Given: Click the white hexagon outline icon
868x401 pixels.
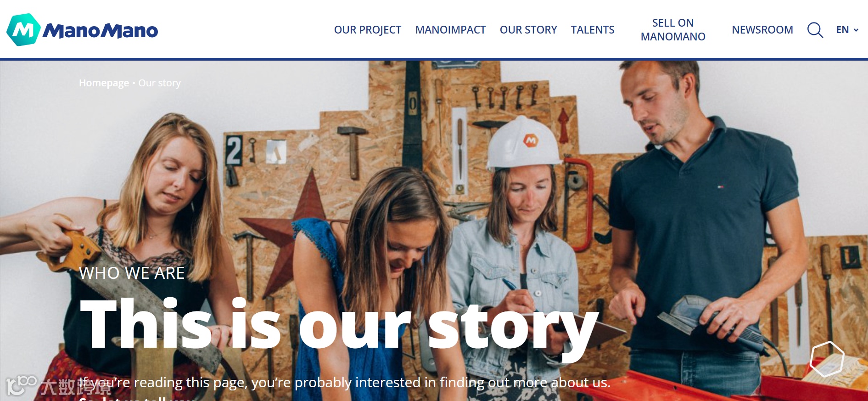Looking at the screenshot, I should pyautogui.click(x=827, y=359).
